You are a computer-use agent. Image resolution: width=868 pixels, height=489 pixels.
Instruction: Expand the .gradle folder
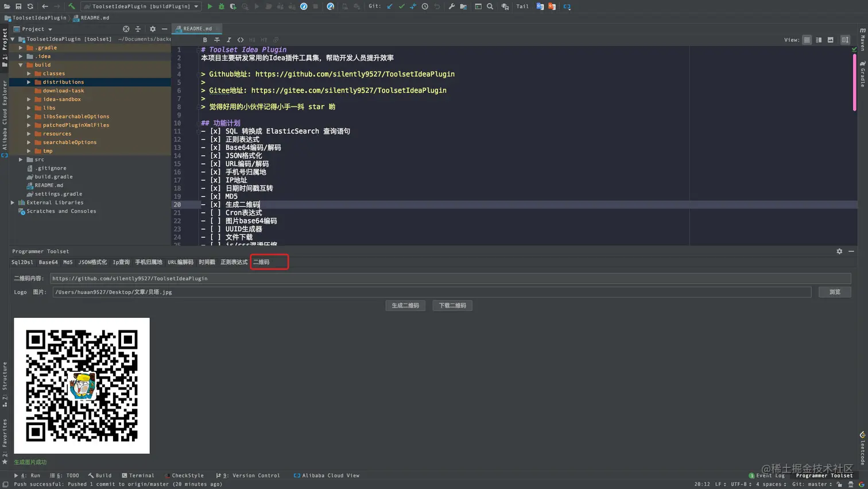tap(21, 48)
